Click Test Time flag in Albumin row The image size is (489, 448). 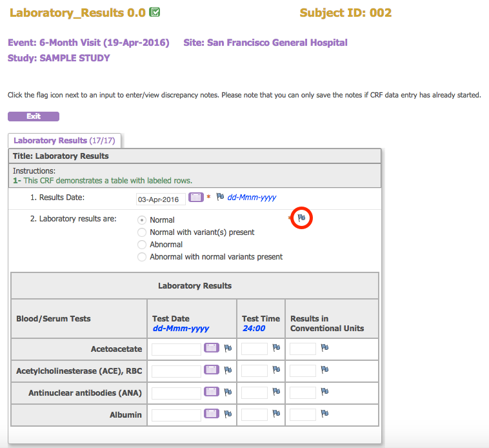point(276,414)
